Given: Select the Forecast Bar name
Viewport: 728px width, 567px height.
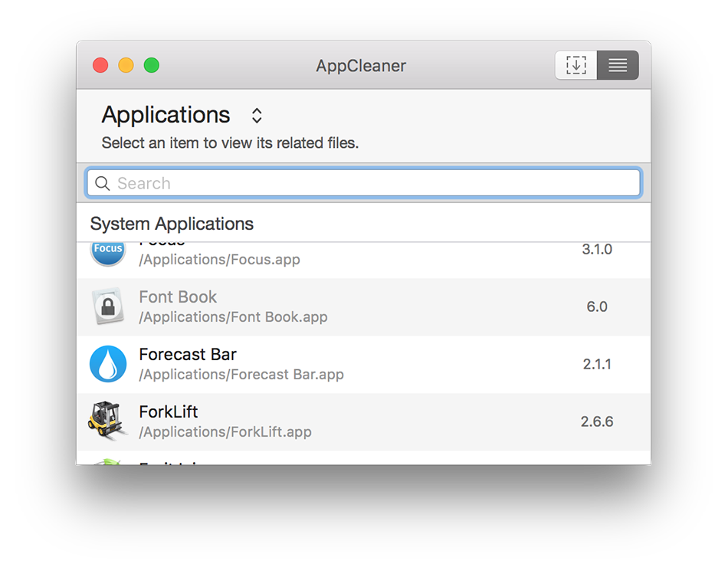Looking at the screenshot, I should point(188,354).
